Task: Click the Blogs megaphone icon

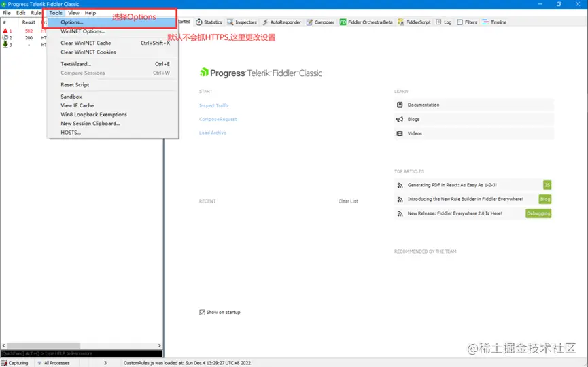Action: (400, 119)
